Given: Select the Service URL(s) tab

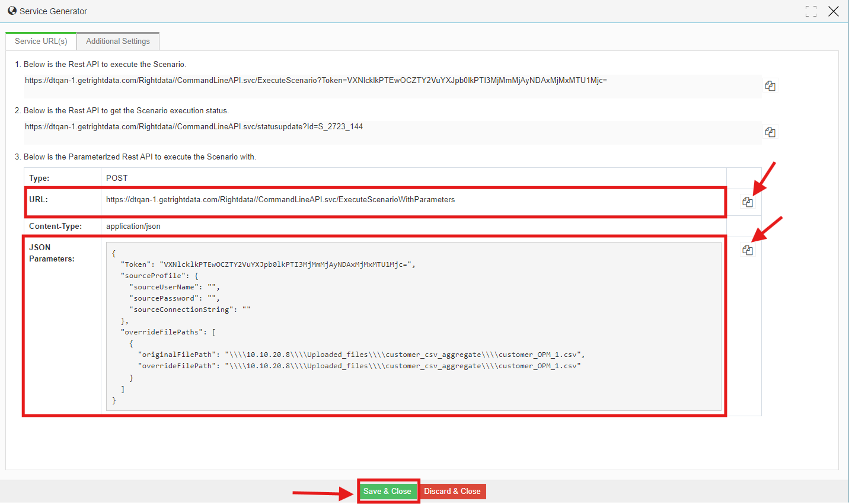Looking at the screenshot, I should pyautogui.click(x=41, y=41).
